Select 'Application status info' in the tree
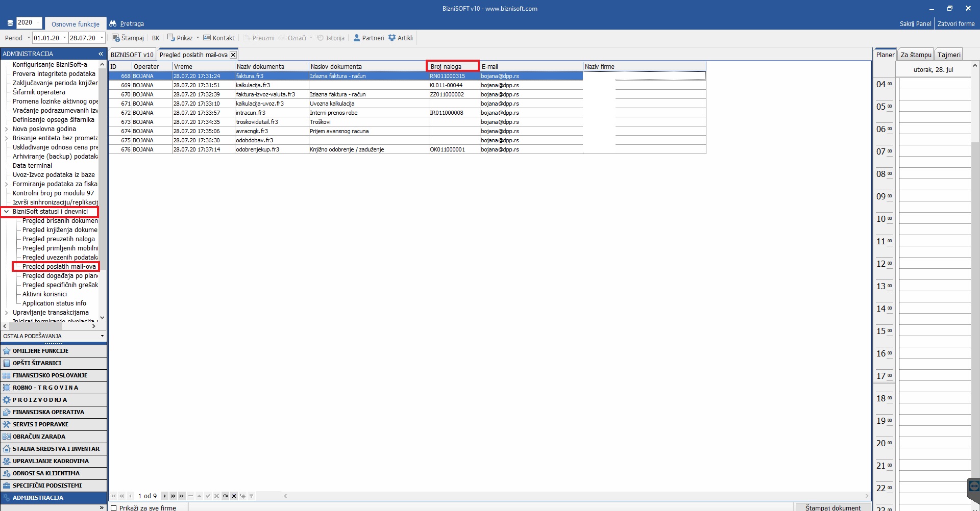The height and width of the screenshot is (511, 980). click(54, 303)
